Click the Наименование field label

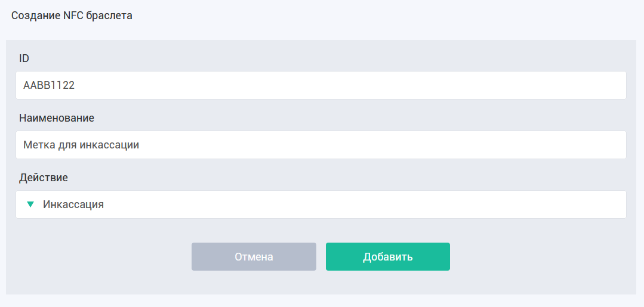(x=57, y=118)
